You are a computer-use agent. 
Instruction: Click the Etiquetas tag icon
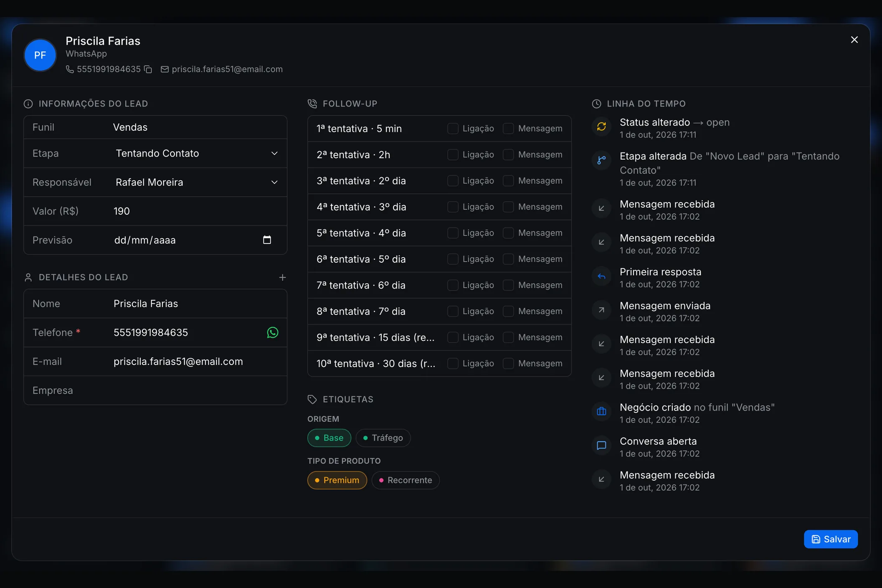tap(312, 399)
